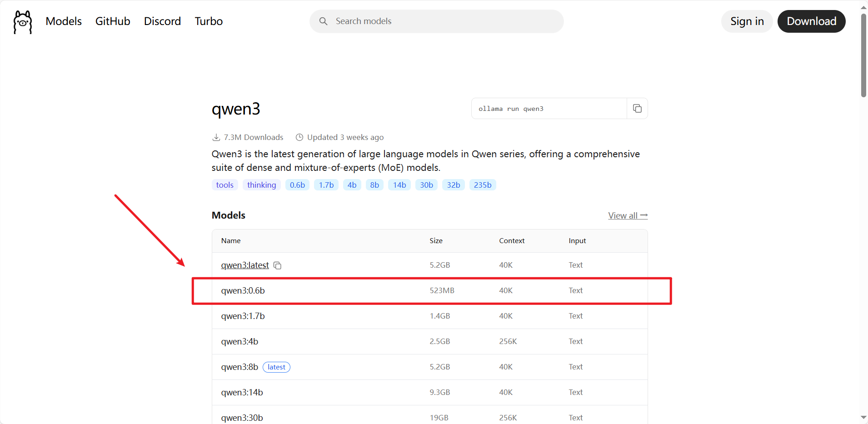The image size is (868, 424).
Task: Click the Download button
Action: 811,21
